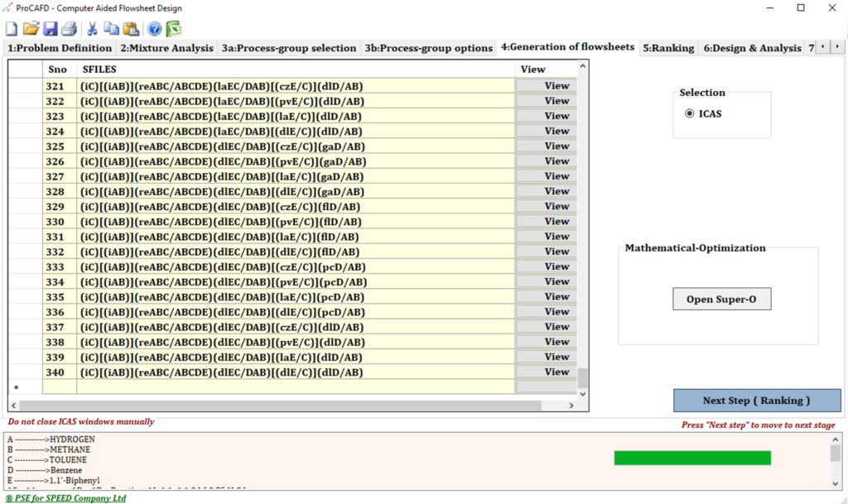Viewport: 848px width, 504px height.
Task: View flowsheet for row 337
Action: (x=547, y=327)
